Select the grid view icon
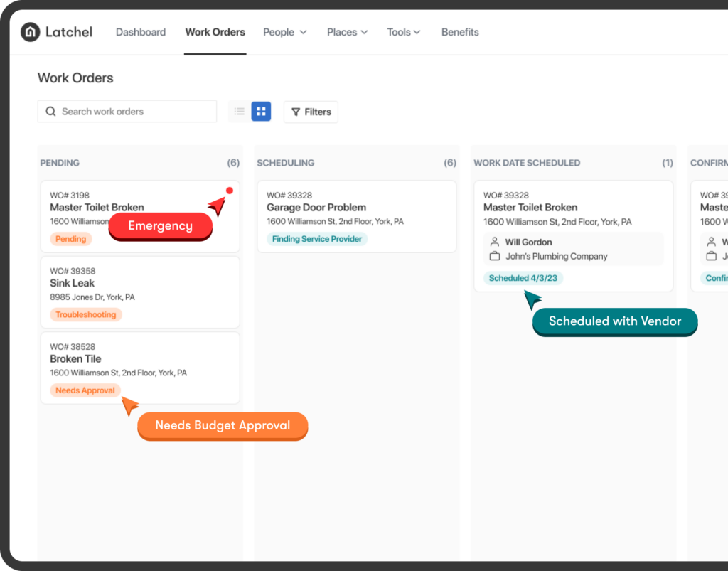This screenshot has width=728, height=571. (x=261, y=111)
